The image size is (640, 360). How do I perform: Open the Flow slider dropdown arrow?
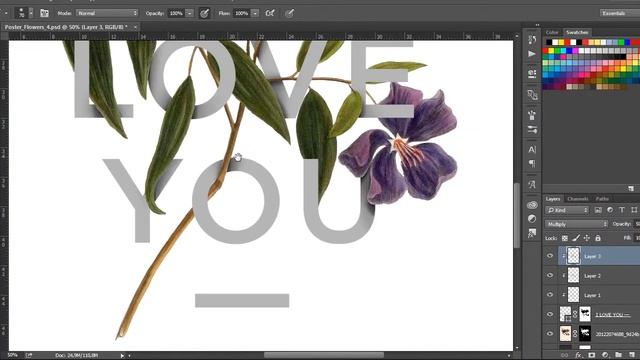(x=255, y=13)
